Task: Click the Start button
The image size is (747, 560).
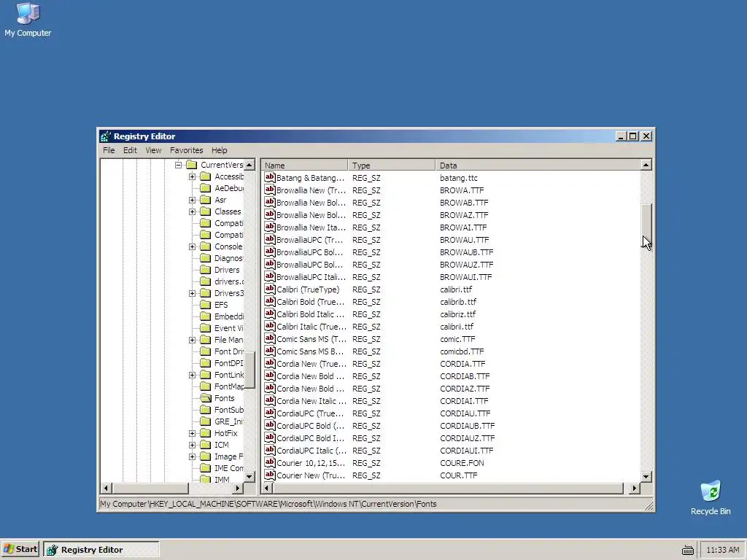Action: (x=20, y=549)
